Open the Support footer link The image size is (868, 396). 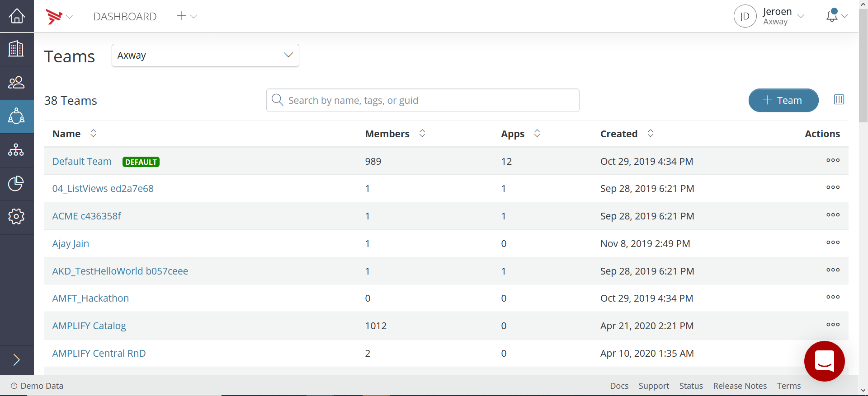(654, 386)
